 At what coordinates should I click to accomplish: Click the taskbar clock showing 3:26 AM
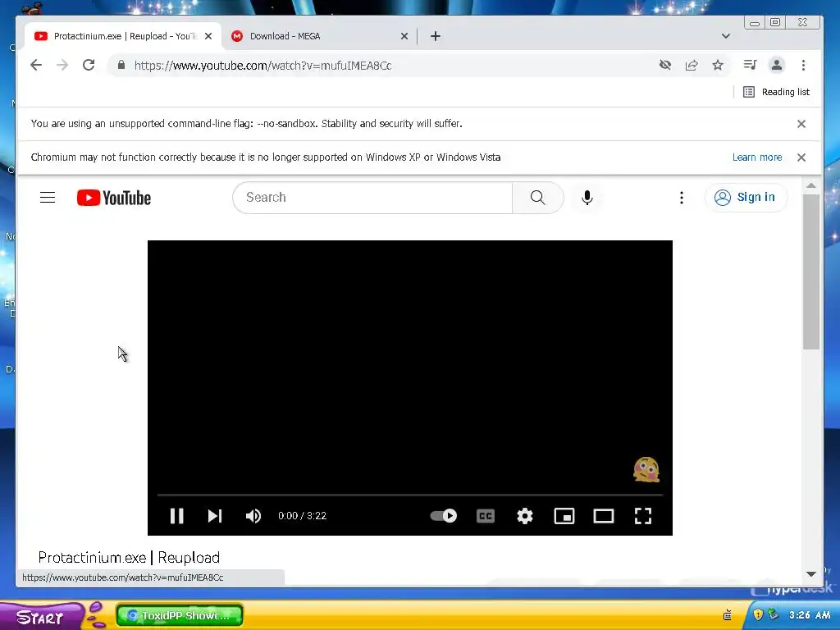[810, 615]
